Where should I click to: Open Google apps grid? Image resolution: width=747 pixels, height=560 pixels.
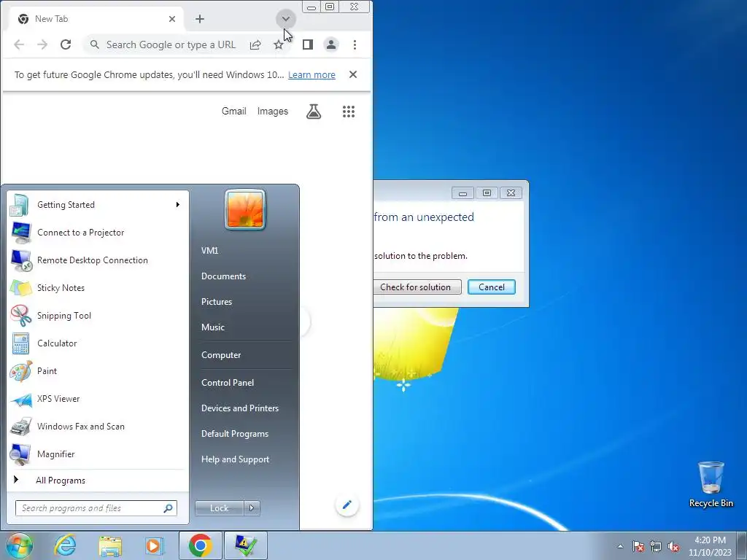(349, 112)
